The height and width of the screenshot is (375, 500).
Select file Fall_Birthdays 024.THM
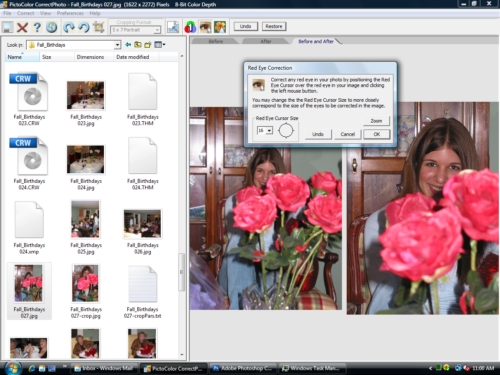coord(142,163)
